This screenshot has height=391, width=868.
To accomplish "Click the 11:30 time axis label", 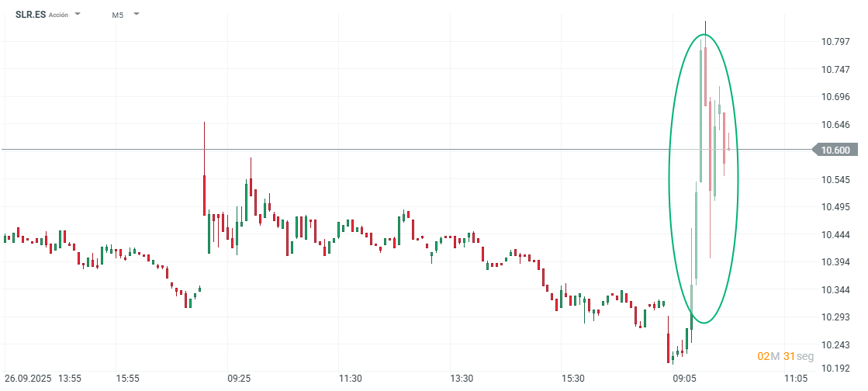I will [x=351, y=379].
